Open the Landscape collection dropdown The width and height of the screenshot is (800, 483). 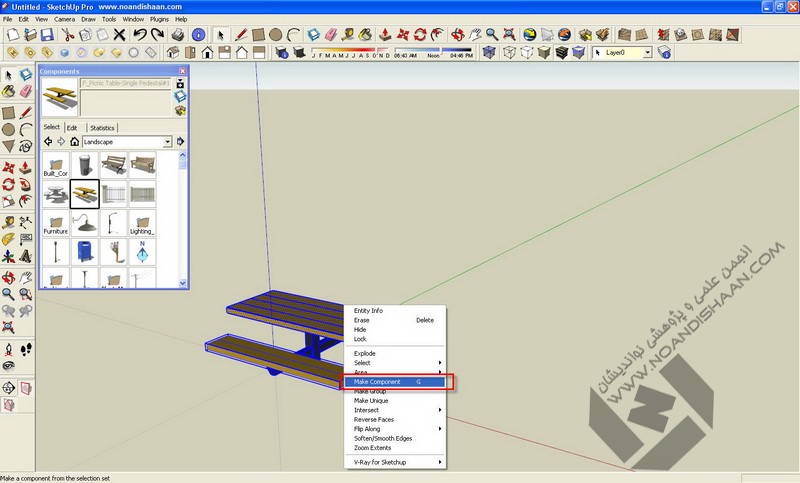pos(168,142)
